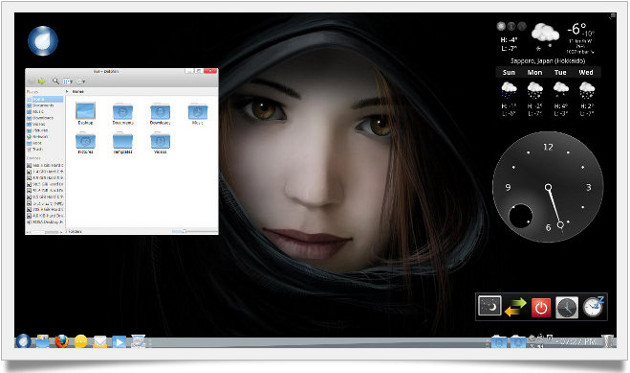The image size is (630, 373).
Task: Click the Wednesday forecast snow icon
Action: [x=587, y=90]
